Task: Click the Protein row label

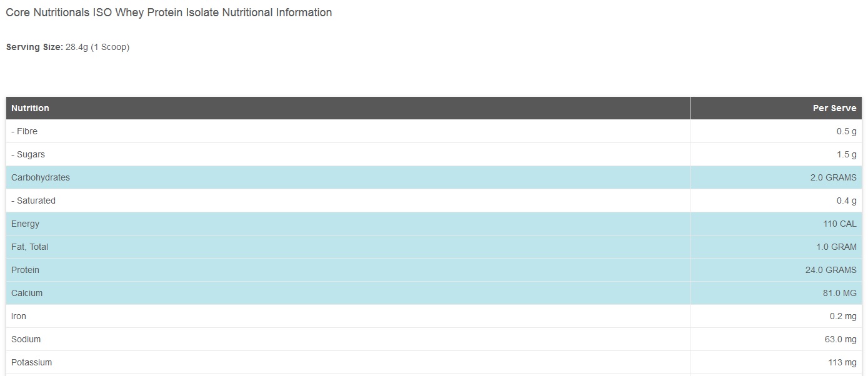Action: [25, 270]
